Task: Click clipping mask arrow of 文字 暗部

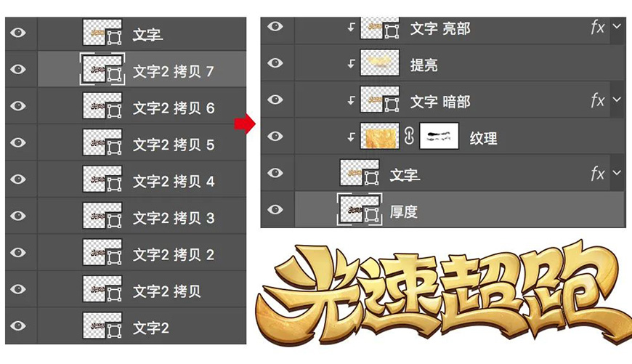Action: click(351, 100)
